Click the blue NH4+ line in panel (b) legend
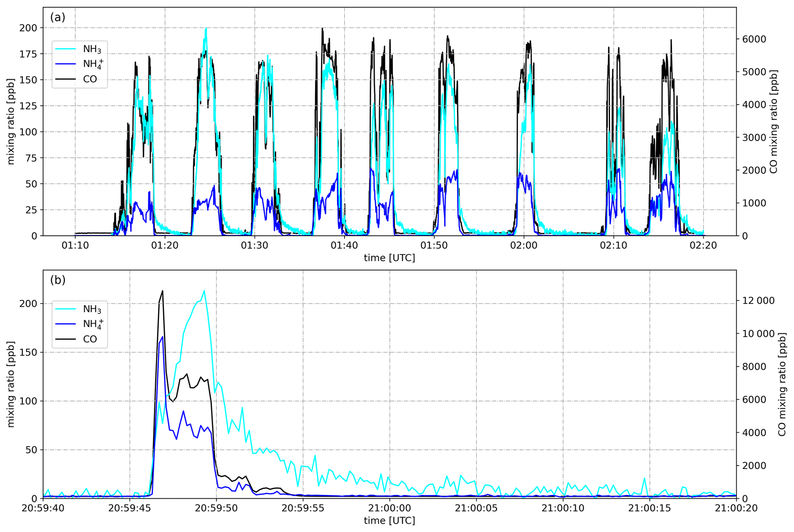The image size is (794, 532). [66, 324]
